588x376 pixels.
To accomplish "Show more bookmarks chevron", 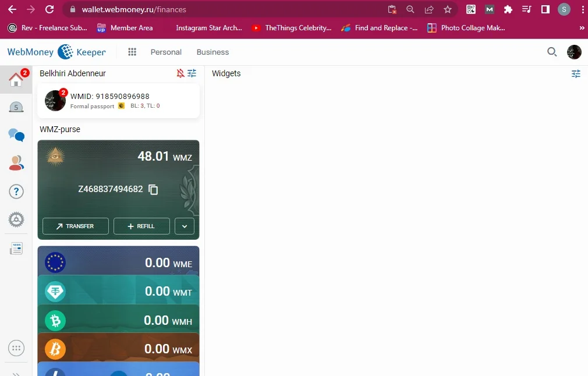I will tap(582, 28).
